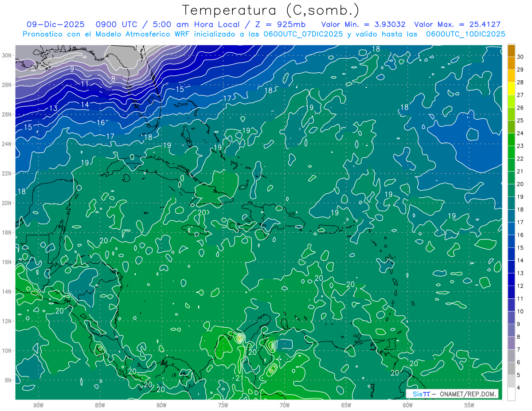This screenshot has width=532, height=411.
Task: Click latitude axis label "18N"
Action: tap(8, 232)
